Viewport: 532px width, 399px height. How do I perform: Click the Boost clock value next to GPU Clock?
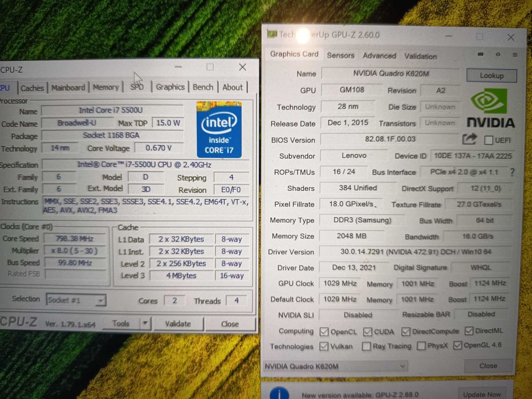tap(490, 283)
